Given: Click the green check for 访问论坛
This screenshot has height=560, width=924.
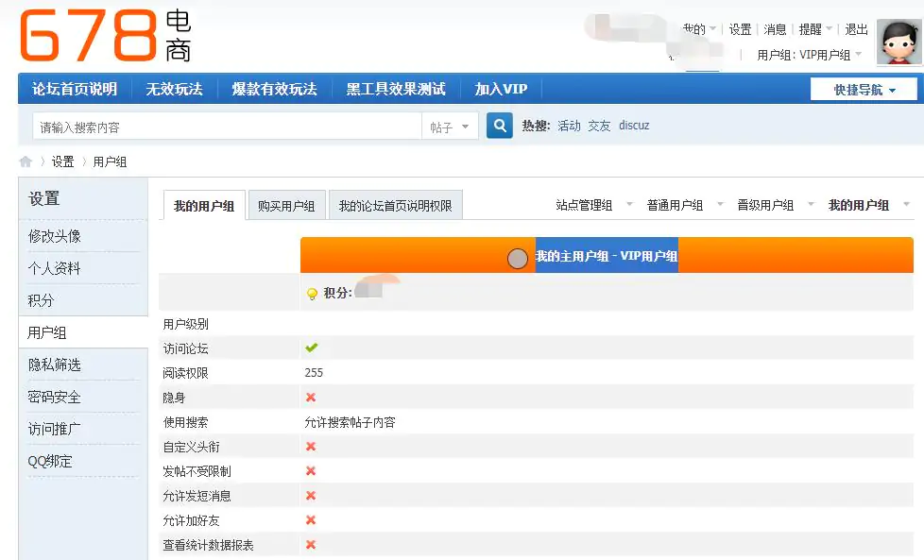Looking at the screenshot, I should point(311,348).
